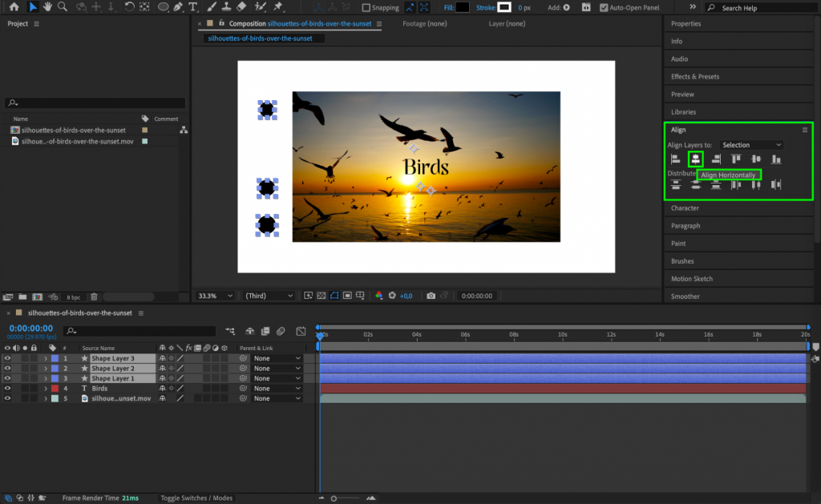Select the Horizontal Type tool

192,7
